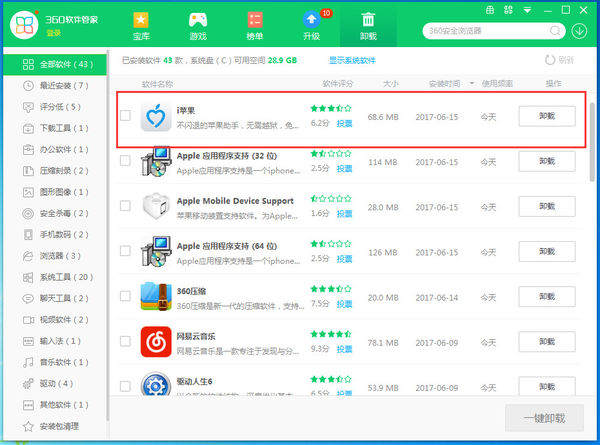The width and height of the screenshot is (600, 445).
Task: Open the 游戏 gamepad icon tab
Action: [x=198, y=26]
